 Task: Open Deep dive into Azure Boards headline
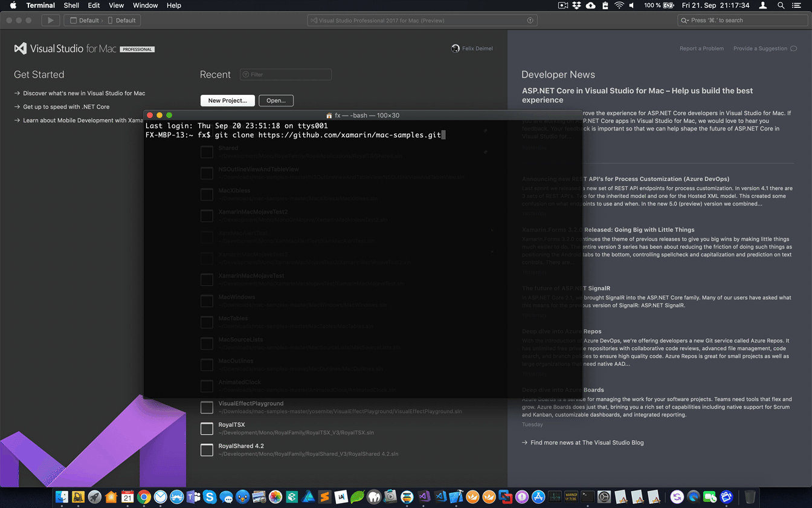563,390
